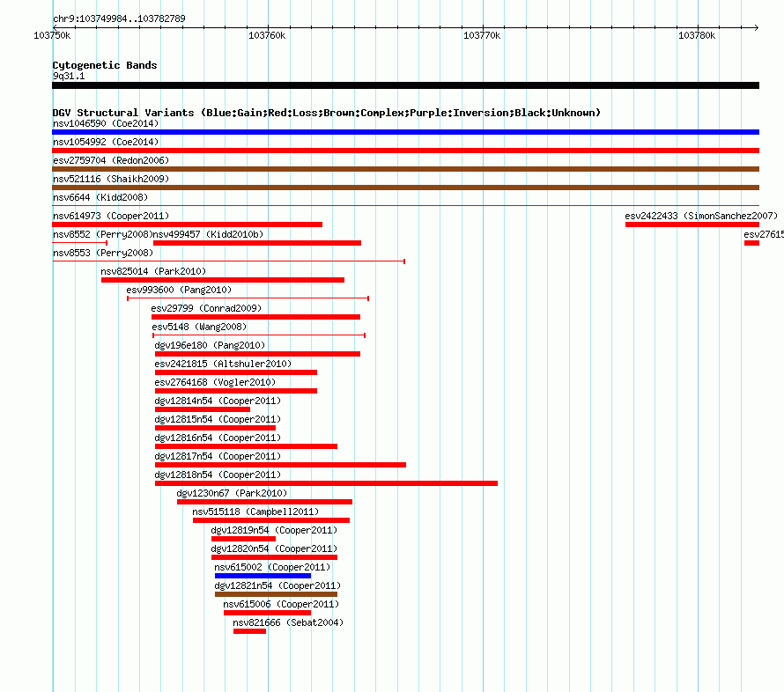Click the nsv825014 (Park2010) red bar

(x=223, y=280)
